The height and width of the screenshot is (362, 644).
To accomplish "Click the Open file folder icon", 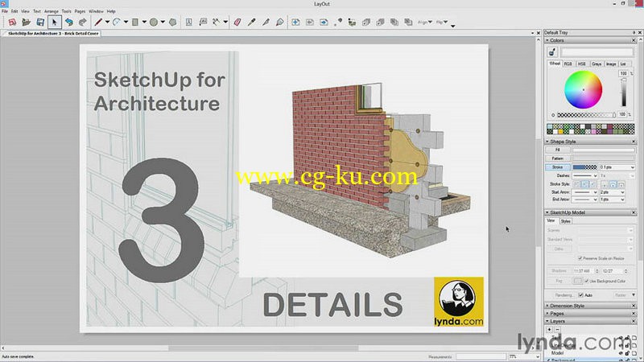I will (x=26, y=23).
